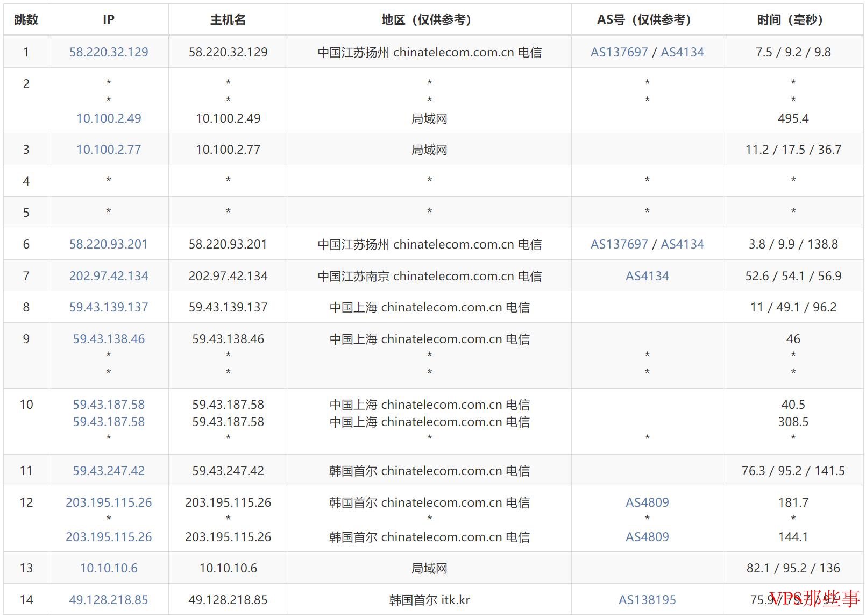Open IP link 59.43.139.137
Screen dimensions: 866x616
tap(109, 307)
